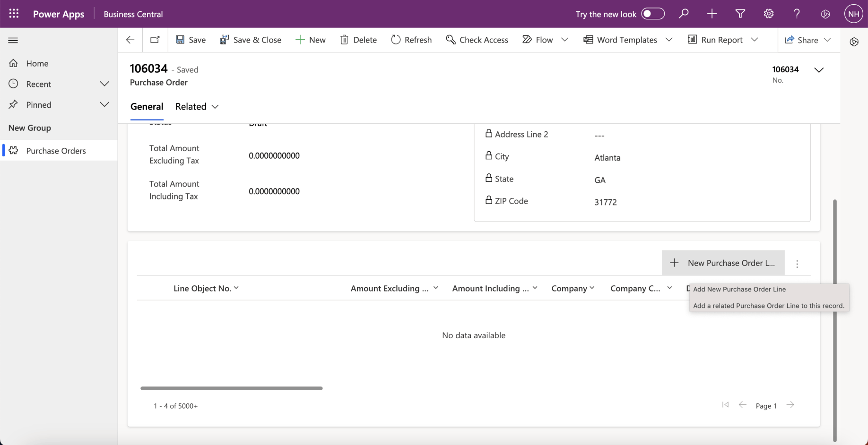The image size is (868, 445).
Task: Expand the header chevron next to No.
Action: click(x=819, y=70)
